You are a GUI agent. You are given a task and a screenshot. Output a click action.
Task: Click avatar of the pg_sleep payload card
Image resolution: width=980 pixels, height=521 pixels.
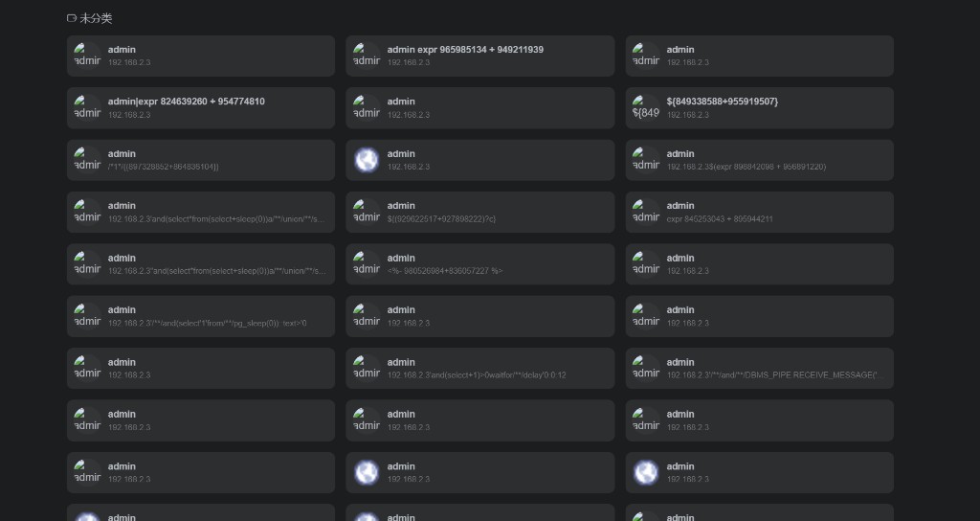pos(87,316)
